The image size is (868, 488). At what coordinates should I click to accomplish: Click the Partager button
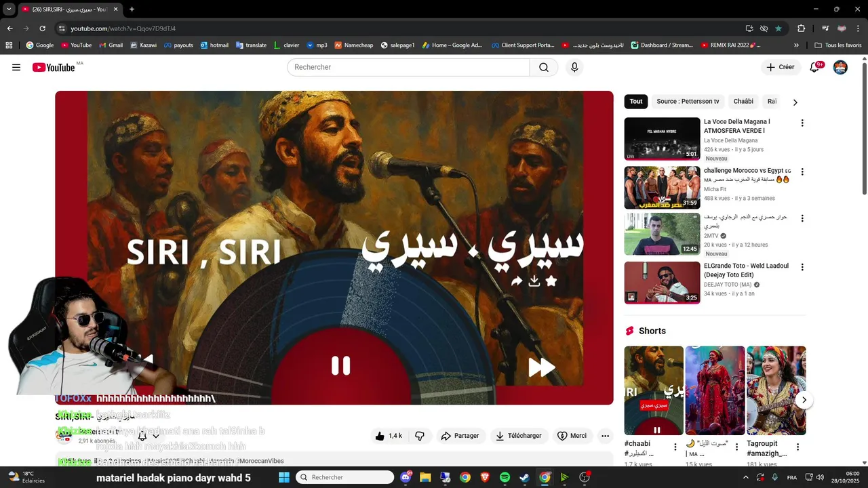[x=460, y=436]
